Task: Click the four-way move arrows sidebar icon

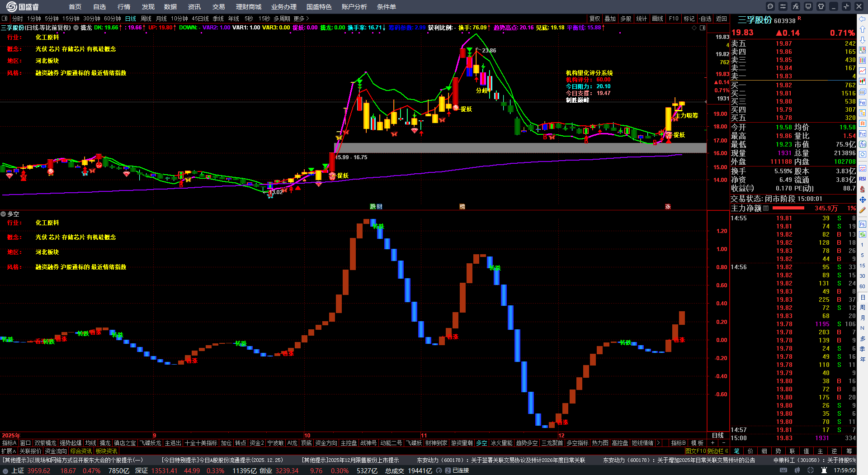Action: [863, 199]
